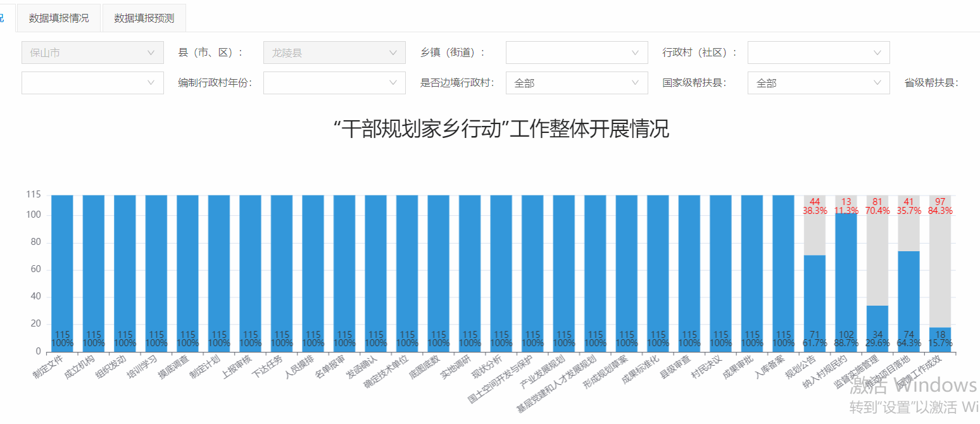Viewport: 980px width, 424px height.
Task: Click the 国家级帮扶县 dropdown chevron
Action: pos(877,83)
